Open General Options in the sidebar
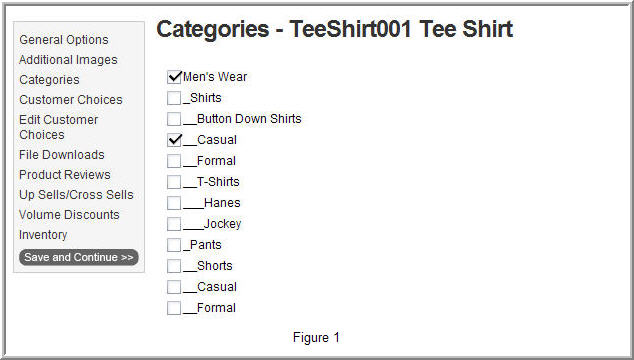 pos(64,40)
